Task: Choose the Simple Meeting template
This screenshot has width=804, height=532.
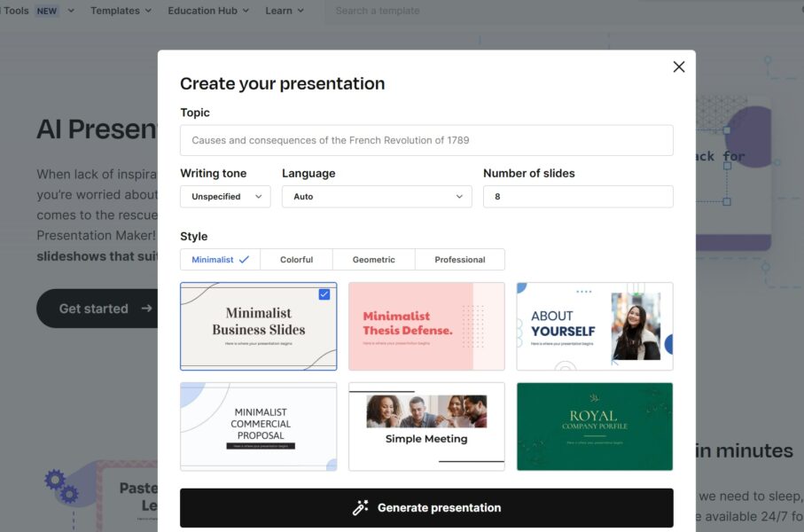Action: click(426, 426)
